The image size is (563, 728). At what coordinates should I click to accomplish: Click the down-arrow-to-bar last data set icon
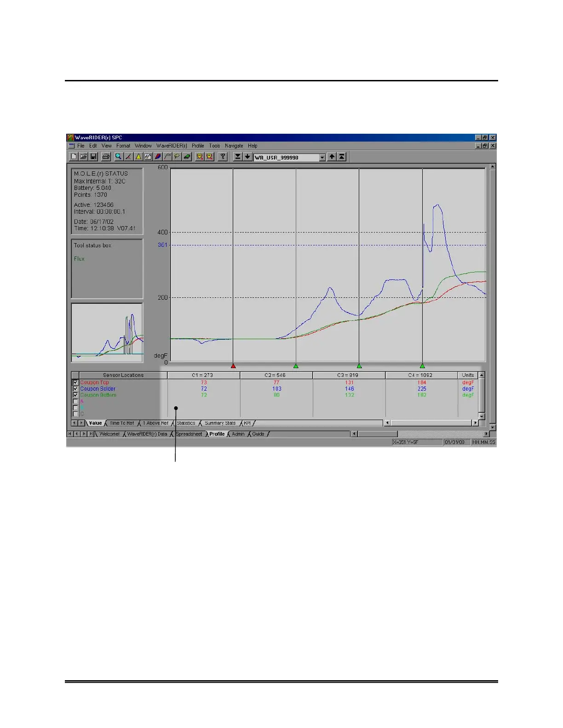click(x=237, y=157)
